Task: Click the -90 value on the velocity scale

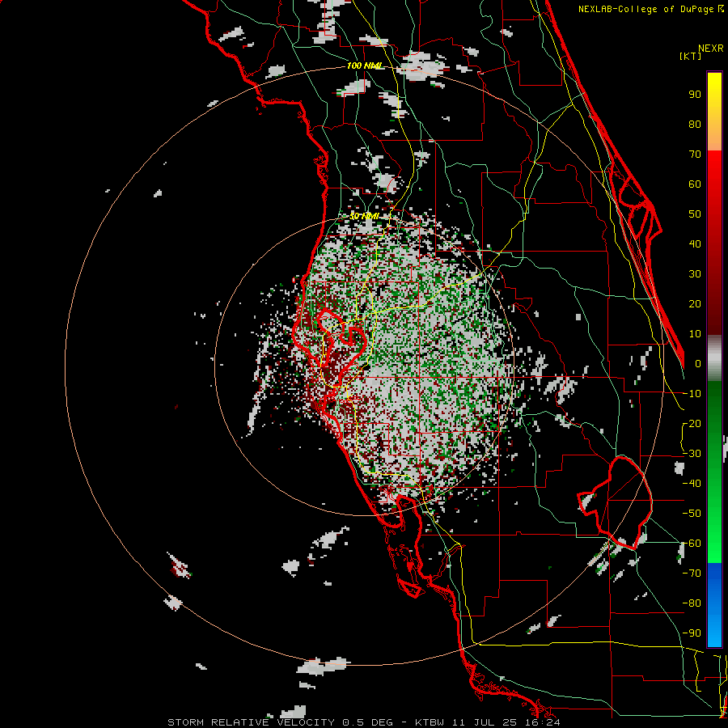Action: [x=692, y=633]
